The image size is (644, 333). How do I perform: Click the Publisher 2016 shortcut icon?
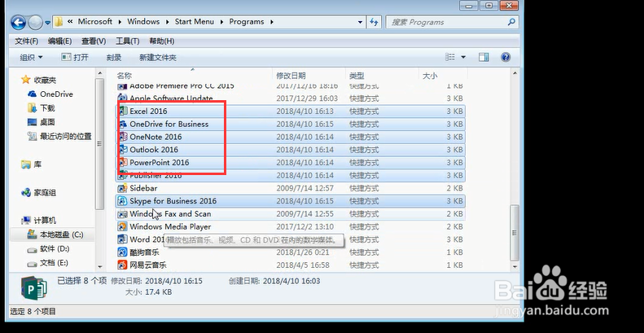coord(122,175)
